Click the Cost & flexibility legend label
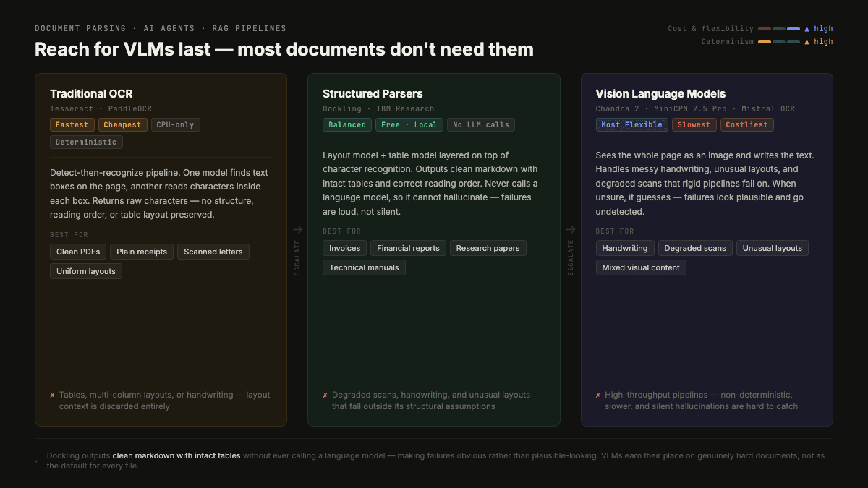 [710, 29]
